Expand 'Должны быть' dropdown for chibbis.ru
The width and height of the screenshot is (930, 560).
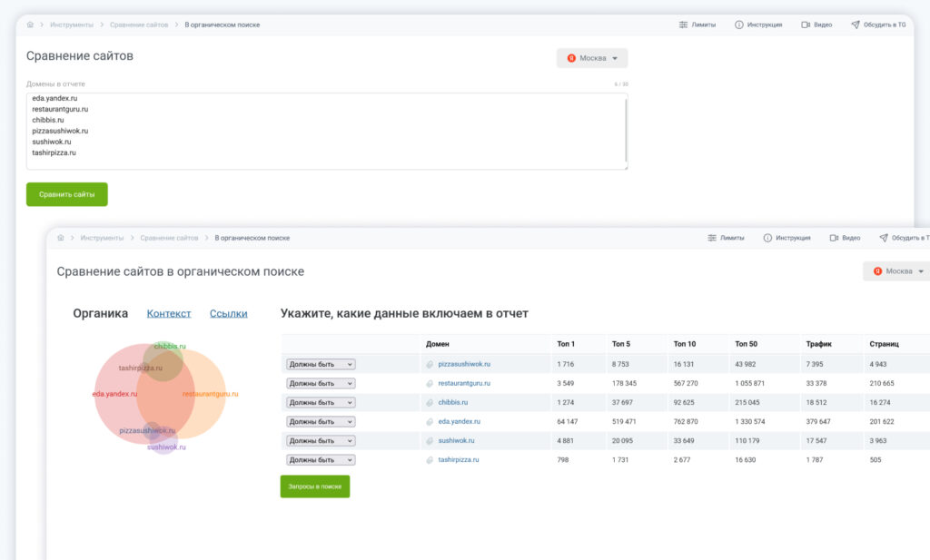coord(321,402)
